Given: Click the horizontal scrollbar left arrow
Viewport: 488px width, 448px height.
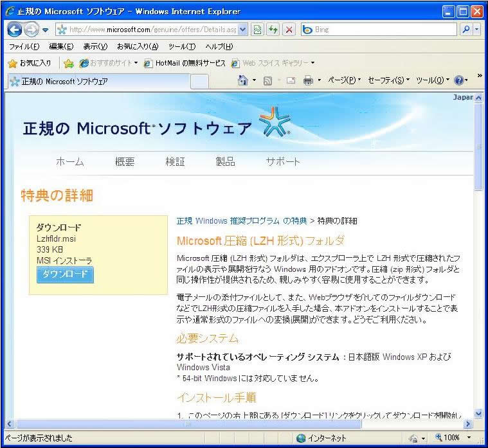Looking at the screenshot, I should coord(10,424).
